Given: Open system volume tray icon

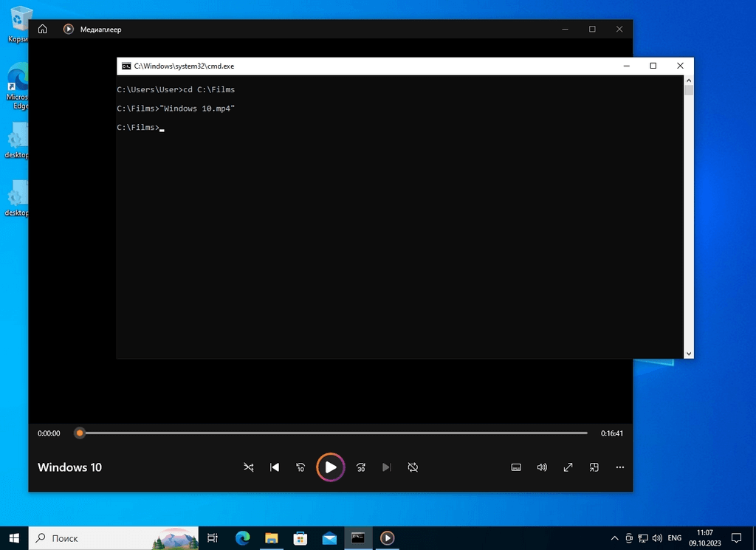Looking at the screenshot, I should point(656,538).
